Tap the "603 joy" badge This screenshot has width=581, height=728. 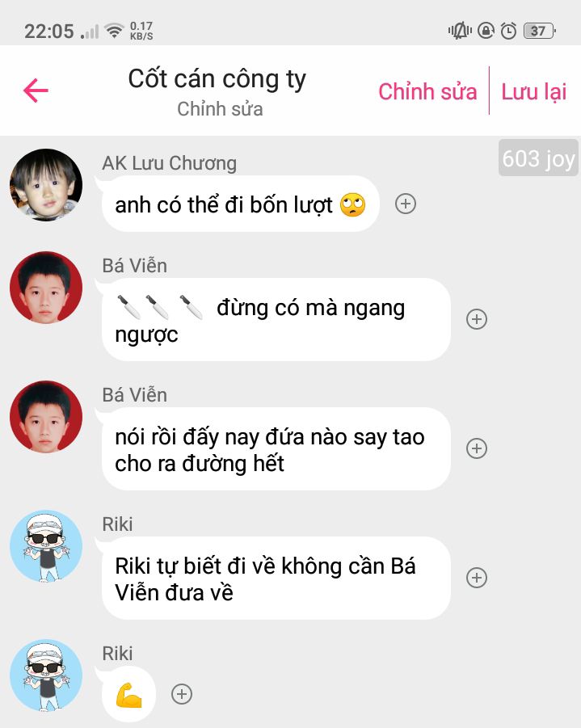[x=538, y=158]
